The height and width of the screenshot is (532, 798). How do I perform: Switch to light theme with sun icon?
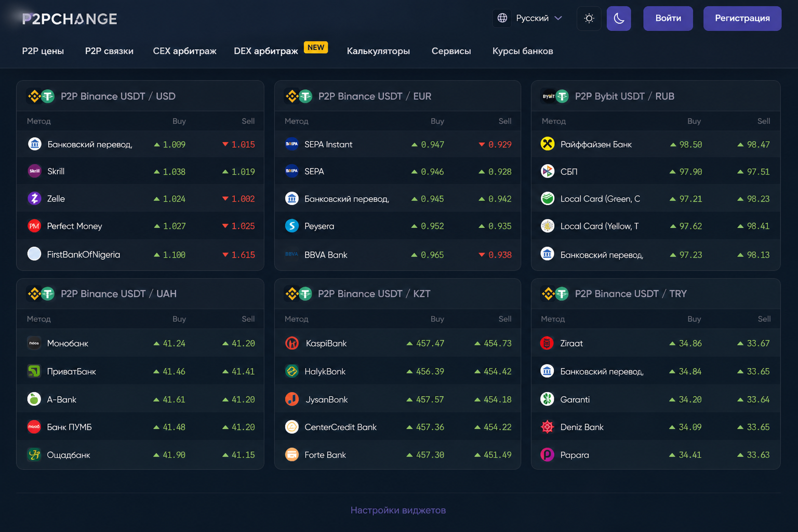pyautogui.click(x=589, y=19)
